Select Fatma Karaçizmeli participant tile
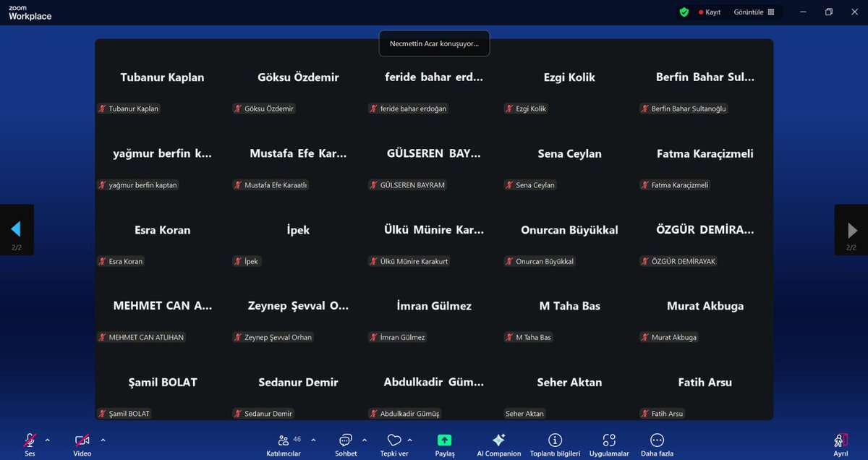This screenshot has height=460, width=868. click(x=705, y=153)
